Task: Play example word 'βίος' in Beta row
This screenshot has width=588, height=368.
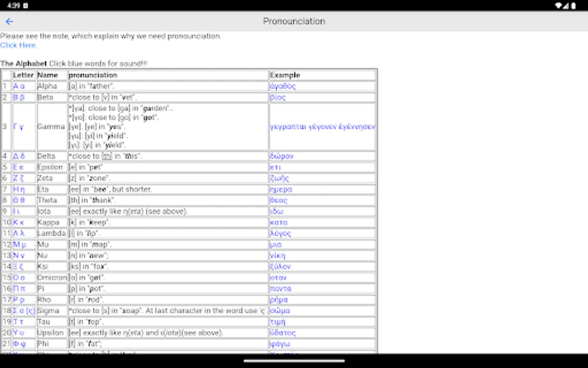Action: click(x=278, y=97)
